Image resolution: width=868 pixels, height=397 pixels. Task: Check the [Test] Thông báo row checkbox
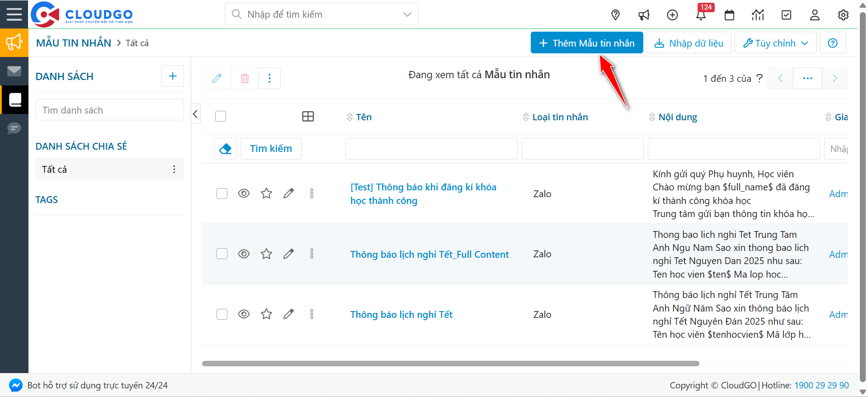click(222, 194)
